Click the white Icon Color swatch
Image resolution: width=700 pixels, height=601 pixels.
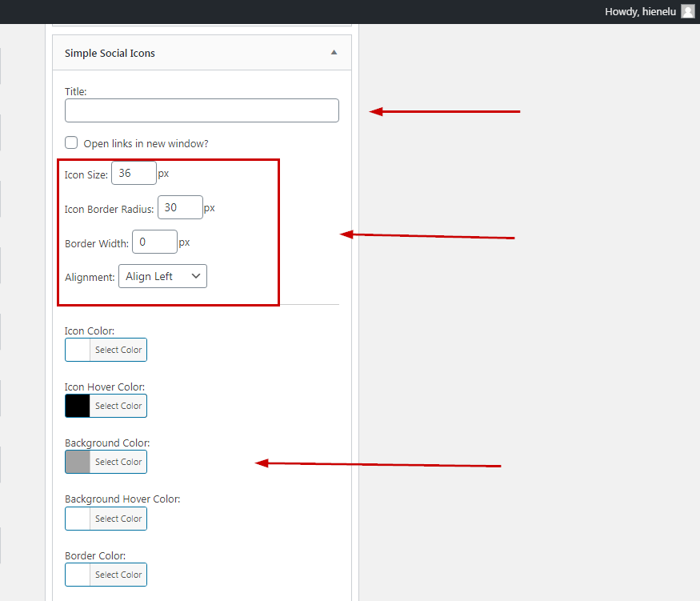tap(78, 350)
